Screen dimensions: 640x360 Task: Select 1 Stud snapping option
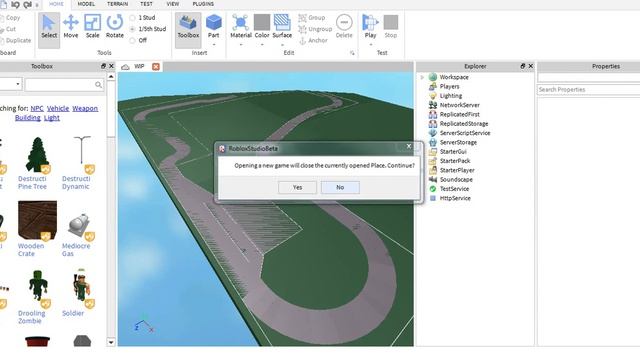(x=143, y=18)
